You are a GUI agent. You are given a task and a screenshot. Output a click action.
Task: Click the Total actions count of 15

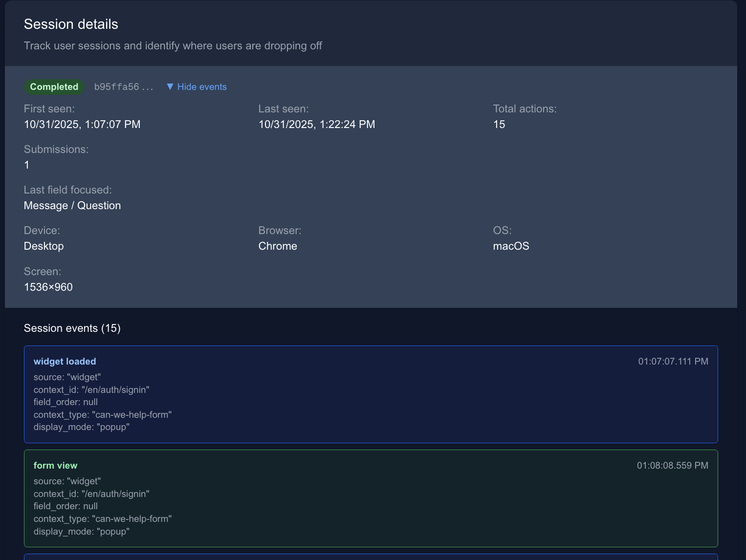(499, 125)
